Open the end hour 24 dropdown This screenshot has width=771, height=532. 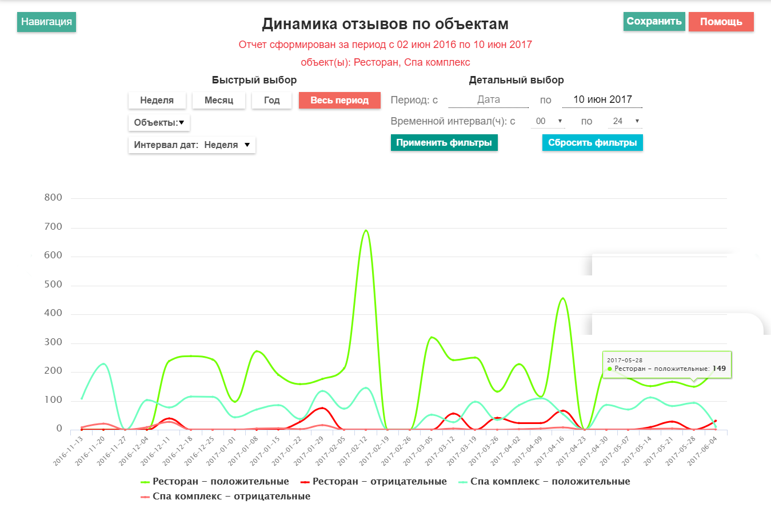coord(625,121)
